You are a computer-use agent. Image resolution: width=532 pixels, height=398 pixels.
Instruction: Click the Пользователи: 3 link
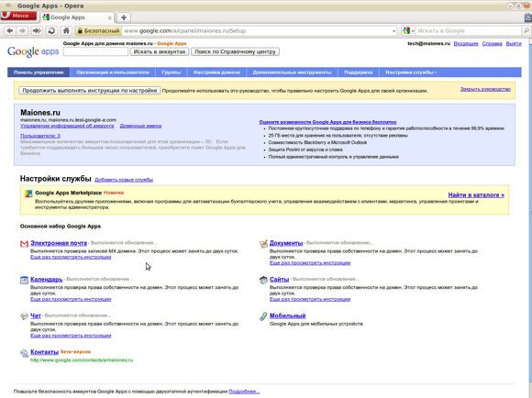click(40, 136)
